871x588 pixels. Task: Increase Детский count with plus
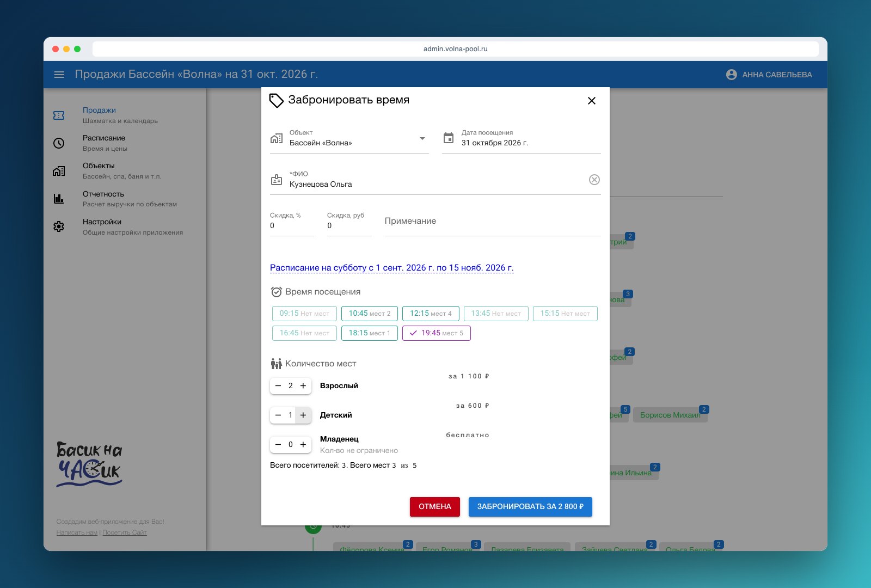click(303, 415)
